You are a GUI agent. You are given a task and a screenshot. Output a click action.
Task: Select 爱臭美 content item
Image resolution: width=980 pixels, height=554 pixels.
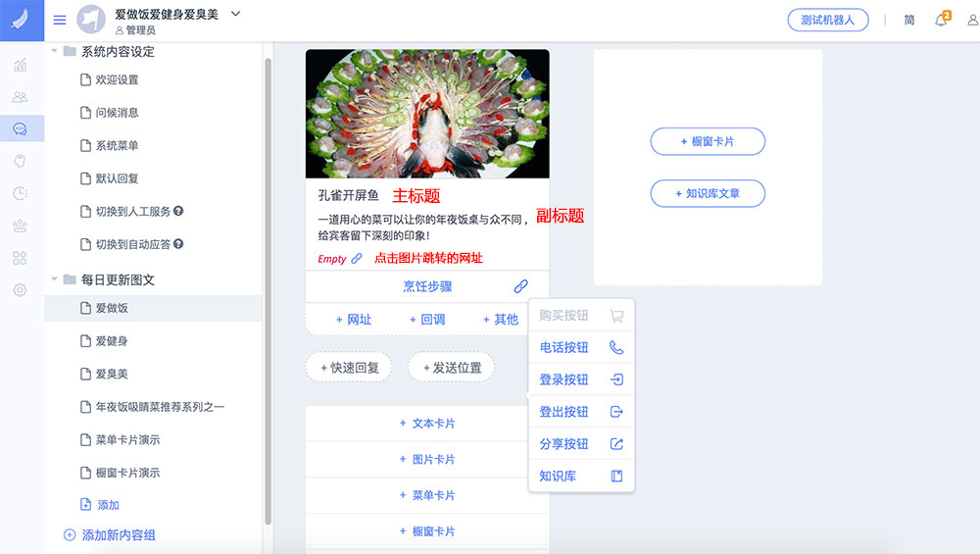tap(112, 374)
